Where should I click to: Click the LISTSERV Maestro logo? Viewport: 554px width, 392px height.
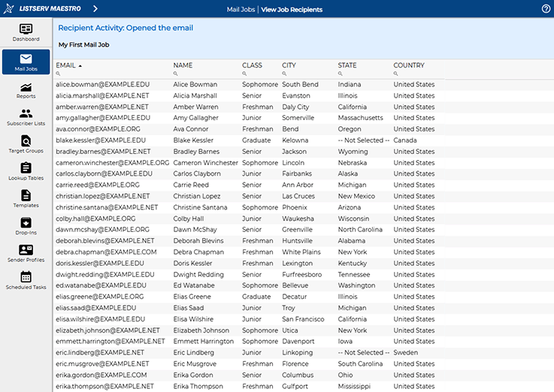(44, 9)
